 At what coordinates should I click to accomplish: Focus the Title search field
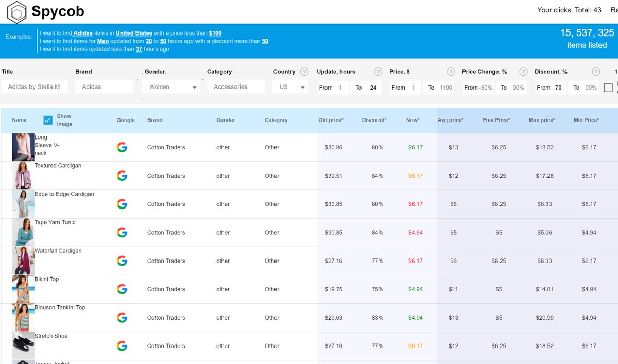pyautogui.click(x=35, y=87)
